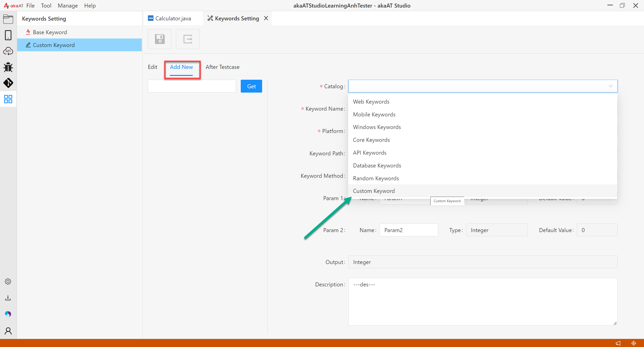Viewport: 644px width, 347px height.
Task: Switch to the Calculator.java tab
Action: coord(173,18)
